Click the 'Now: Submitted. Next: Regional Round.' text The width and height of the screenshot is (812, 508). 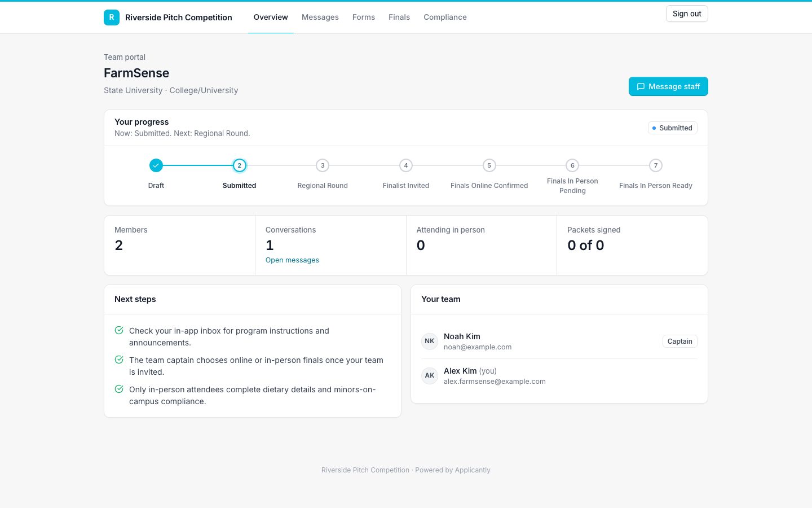[x=182, y=134]
